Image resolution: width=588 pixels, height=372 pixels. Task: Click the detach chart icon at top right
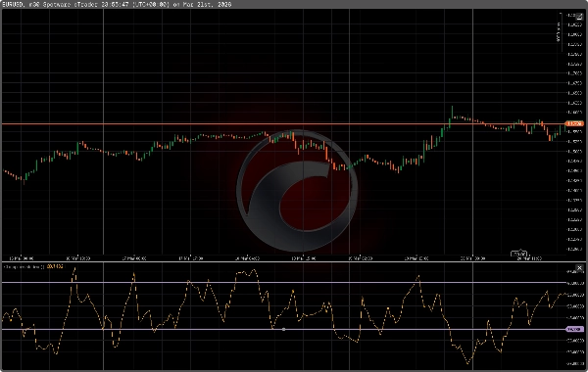click(x=579, y=17)
